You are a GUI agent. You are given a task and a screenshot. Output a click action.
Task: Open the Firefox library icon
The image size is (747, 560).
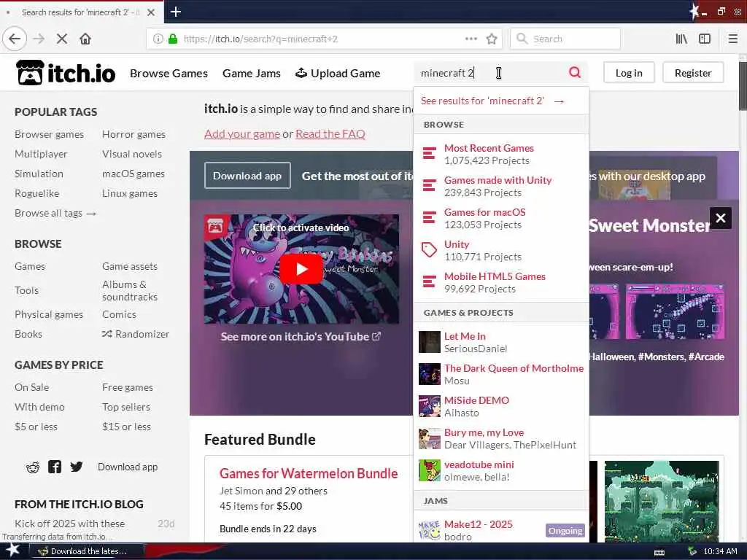pyautogui.click(x=681, y=39)
